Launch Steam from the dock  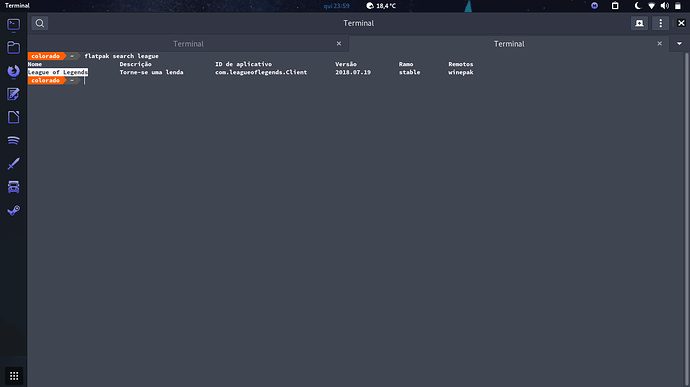click(x=14, y=210)
